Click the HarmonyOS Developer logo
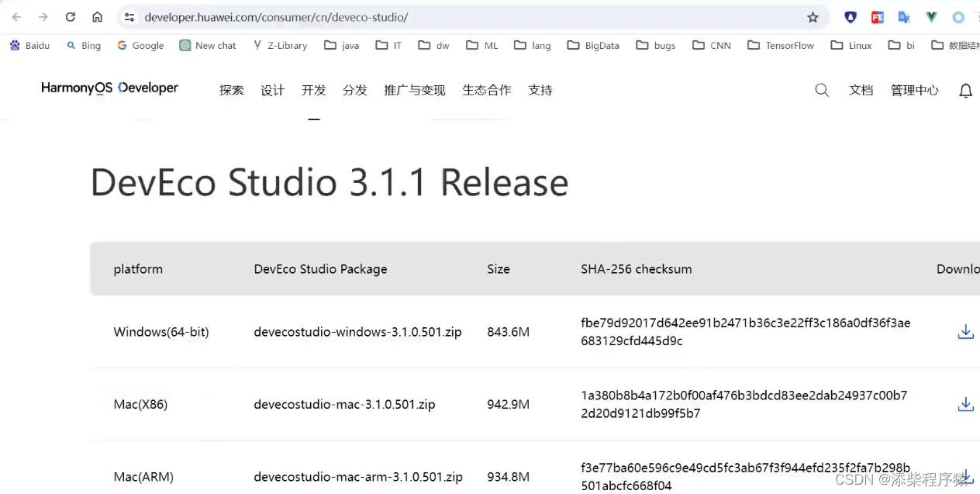Viewport: 980px width, 494px height. (109, 88)
